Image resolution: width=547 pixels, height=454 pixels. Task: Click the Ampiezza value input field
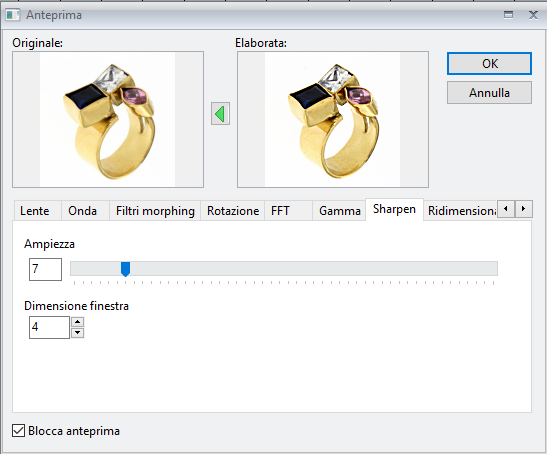(45, 269)
